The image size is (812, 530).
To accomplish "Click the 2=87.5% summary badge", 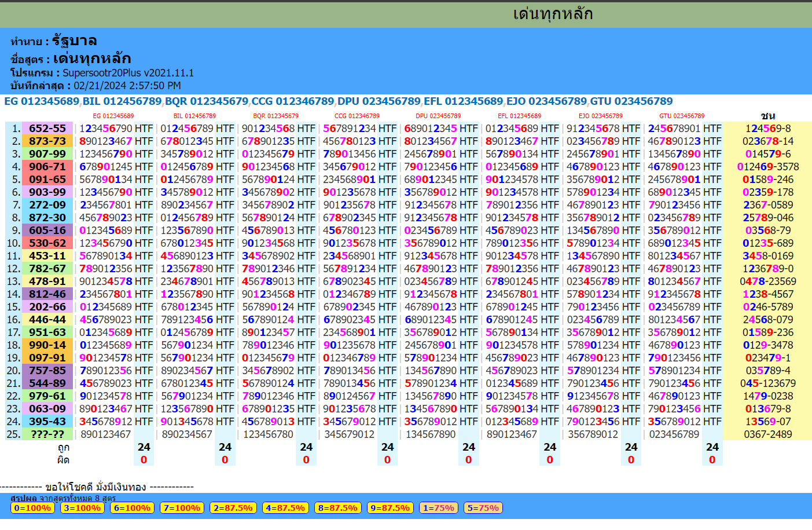I will 233,508.
